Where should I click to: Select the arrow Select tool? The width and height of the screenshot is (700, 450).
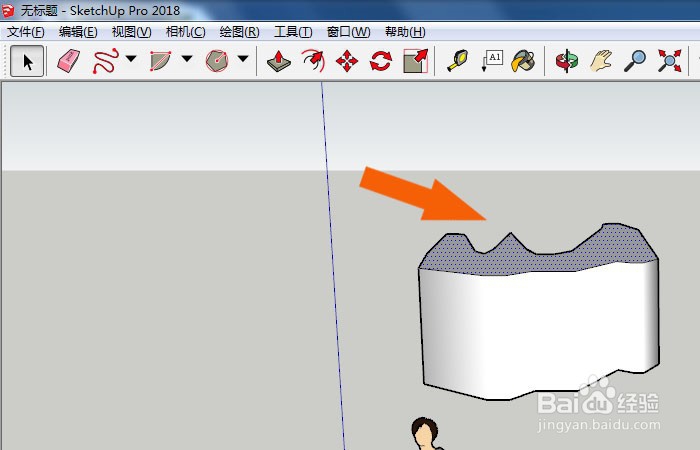pos(27,61)
